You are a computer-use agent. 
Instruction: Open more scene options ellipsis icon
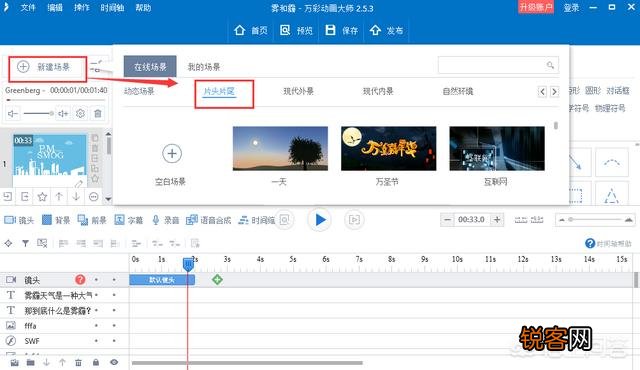point(93,197)
